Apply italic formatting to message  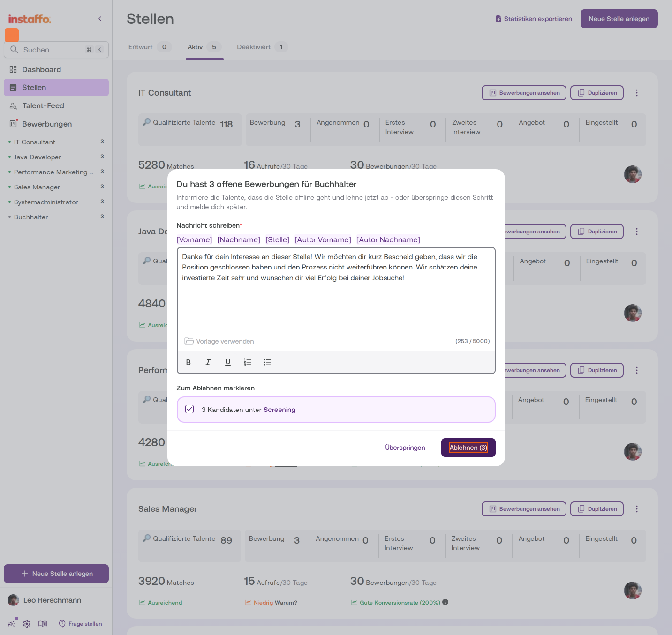[x=208, y=362]
